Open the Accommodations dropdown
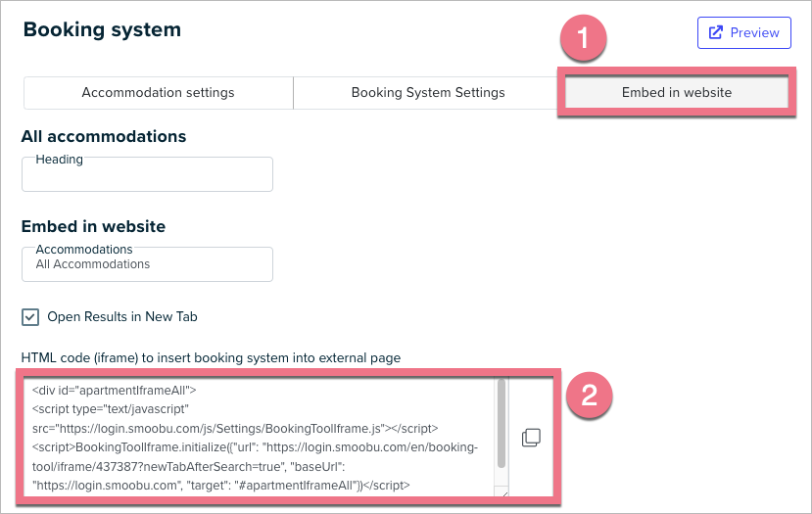 click(147, 264)
